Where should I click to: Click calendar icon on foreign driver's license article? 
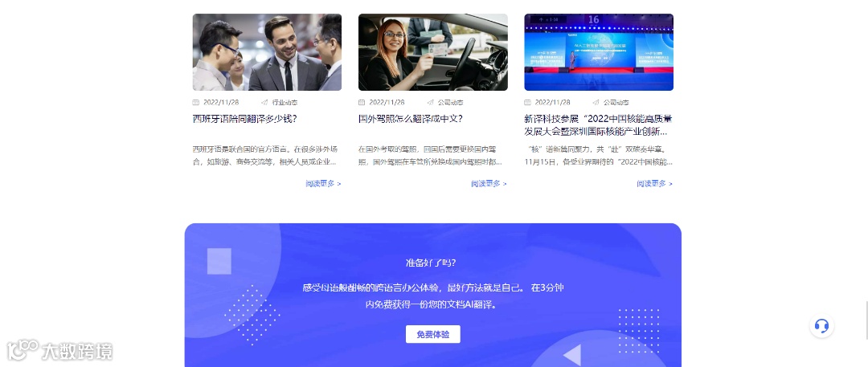coord(362,103)
